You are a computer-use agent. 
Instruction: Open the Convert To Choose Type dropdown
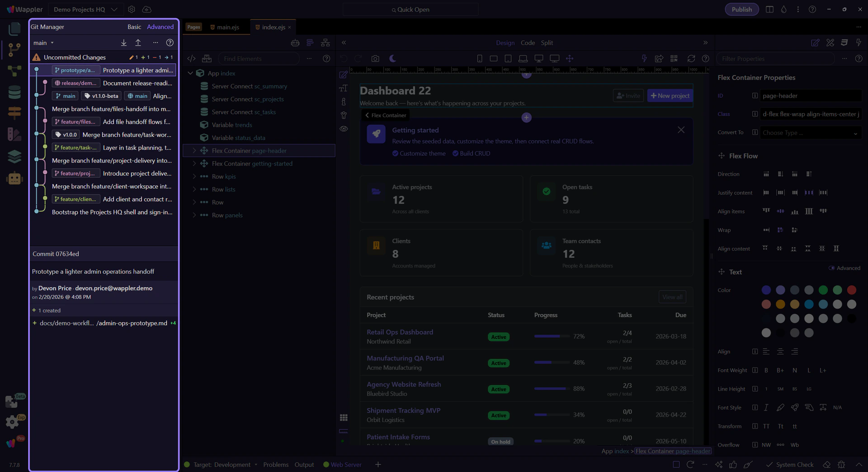810,133
